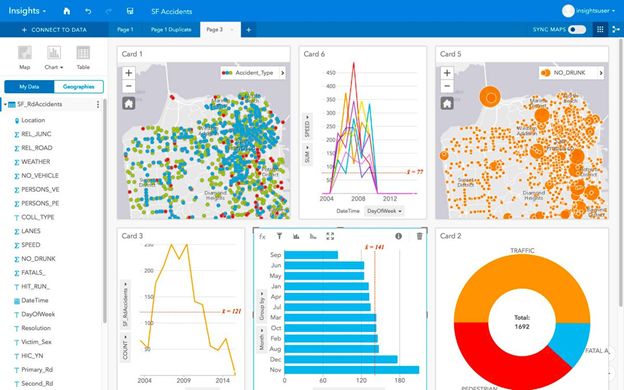Sort the bar chart
Image resolution: width=624 pixels, height=390 pixels.
click(x=313, y=236)
